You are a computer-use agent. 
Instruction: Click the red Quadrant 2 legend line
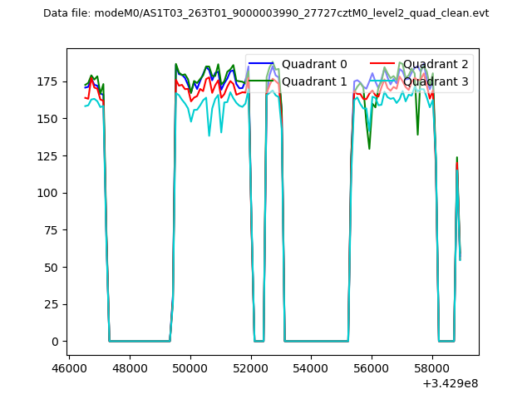pyautogui.click(x=383, y=64)
